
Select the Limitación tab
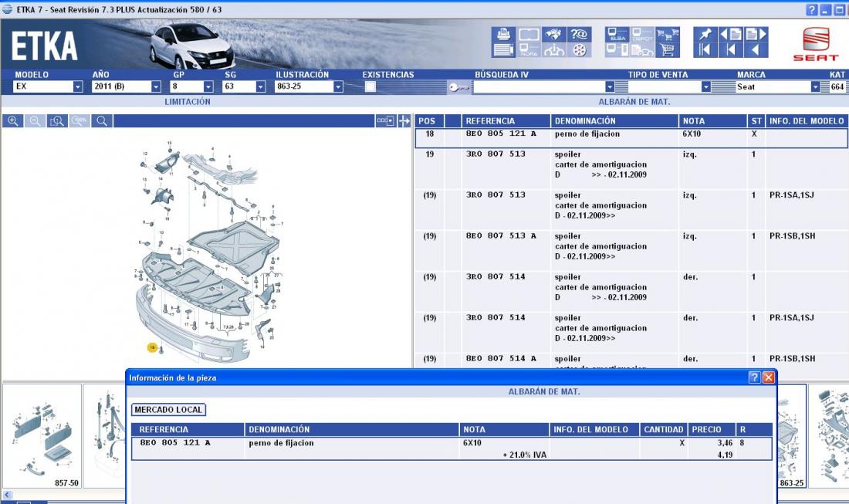point(188,102)
